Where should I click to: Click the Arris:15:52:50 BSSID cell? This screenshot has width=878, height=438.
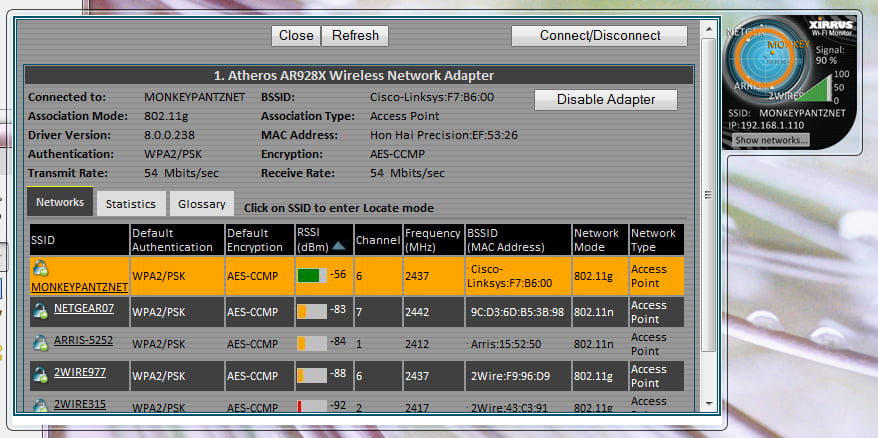(x=518, y=344)
